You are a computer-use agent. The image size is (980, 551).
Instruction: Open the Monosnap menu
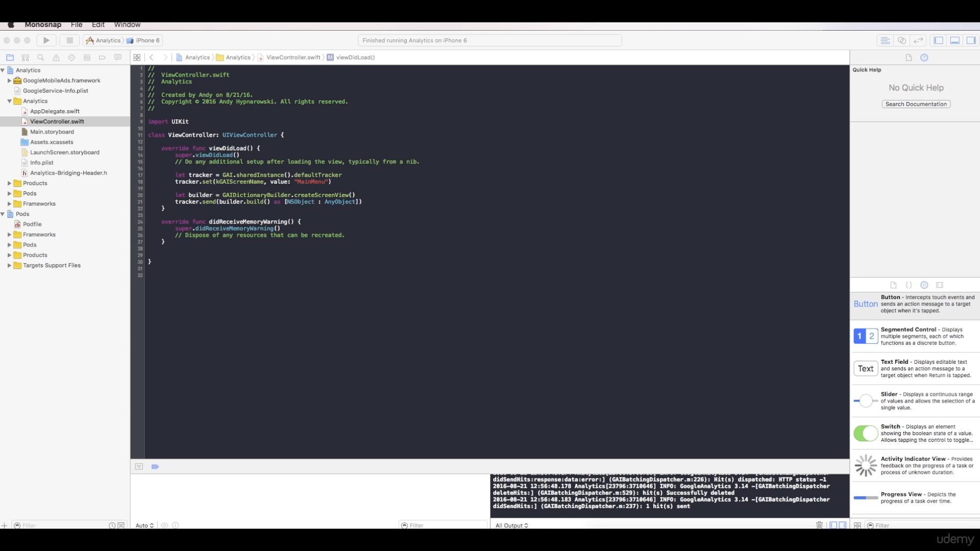(43, 24)
